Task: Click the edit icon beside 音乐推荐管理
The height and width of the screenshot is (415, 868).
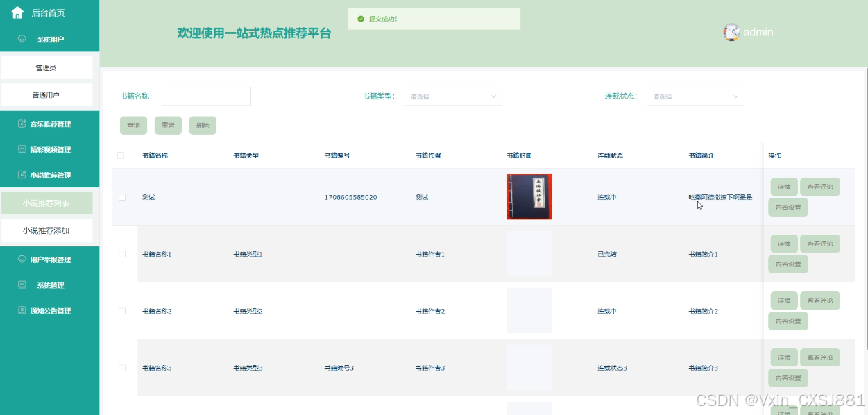Action: tap(22, 124)
